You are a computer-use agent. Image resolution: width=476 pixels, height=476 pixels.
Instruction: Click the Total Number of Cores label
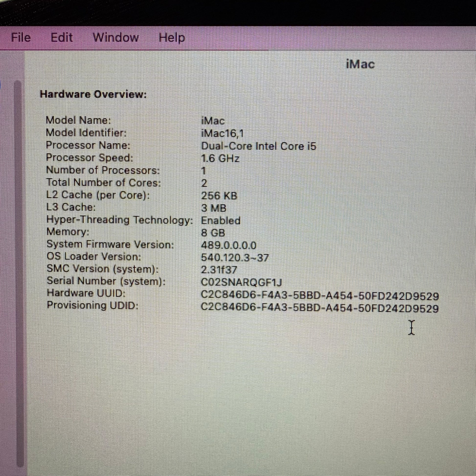click(x=104, y=183)
